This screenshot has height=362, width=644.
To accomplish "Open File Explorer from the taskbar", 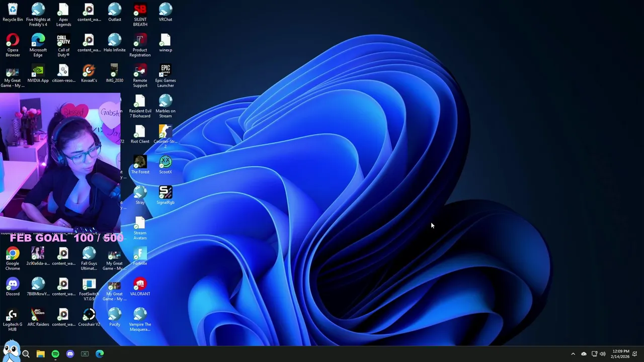I will [x=41, y=354].
